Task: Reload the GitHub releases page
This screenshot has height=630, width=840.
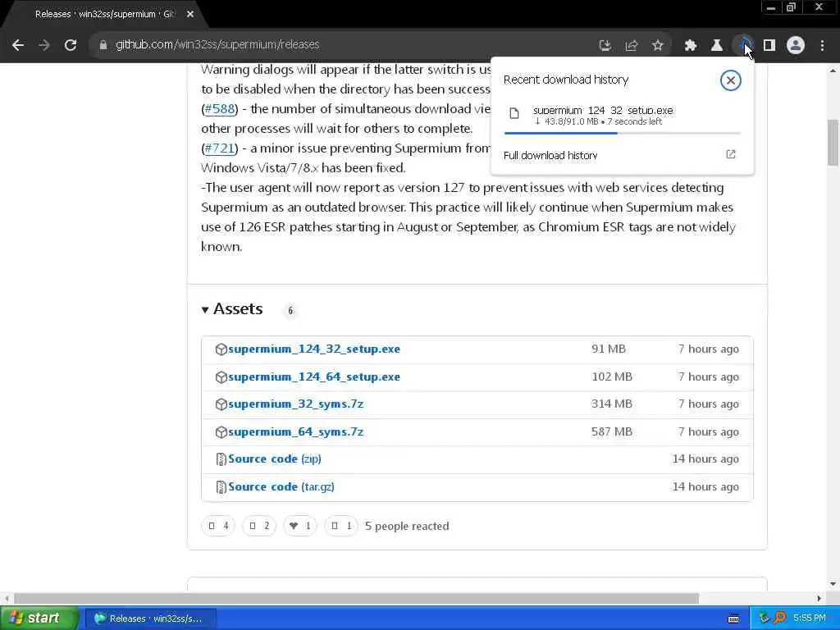Action: coord(71,45)
